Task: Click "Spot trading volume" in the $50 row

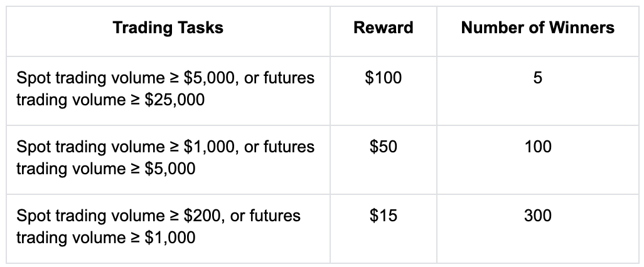Action: tap(89, 147)
